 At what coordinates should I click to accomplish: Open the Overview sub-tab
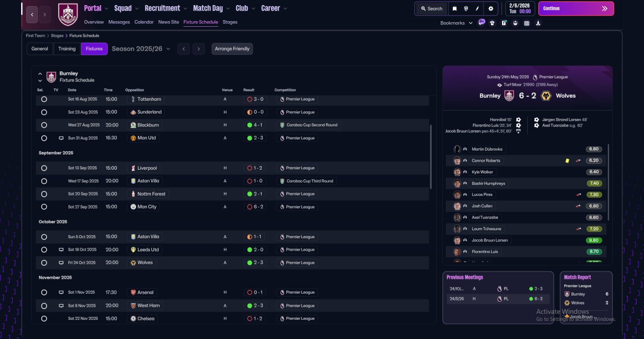(94, 22)
